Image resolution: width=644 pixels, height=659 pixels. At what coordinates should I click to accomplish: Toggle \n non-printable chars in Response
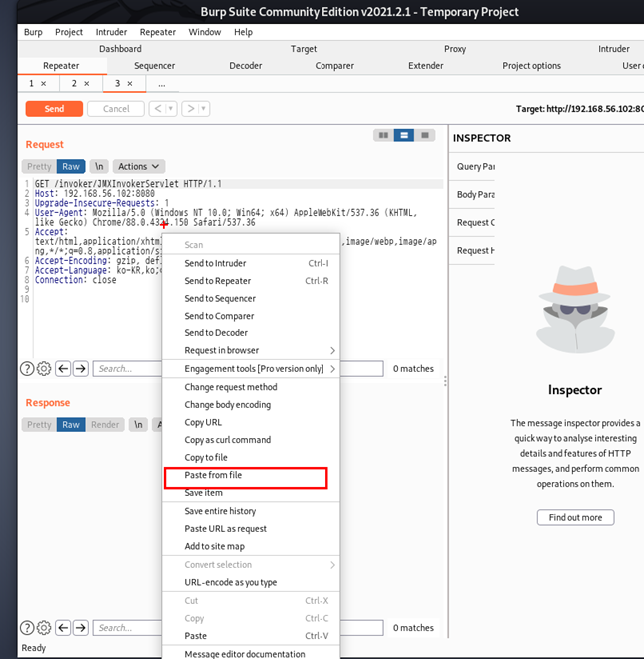(x=138, y=425)
